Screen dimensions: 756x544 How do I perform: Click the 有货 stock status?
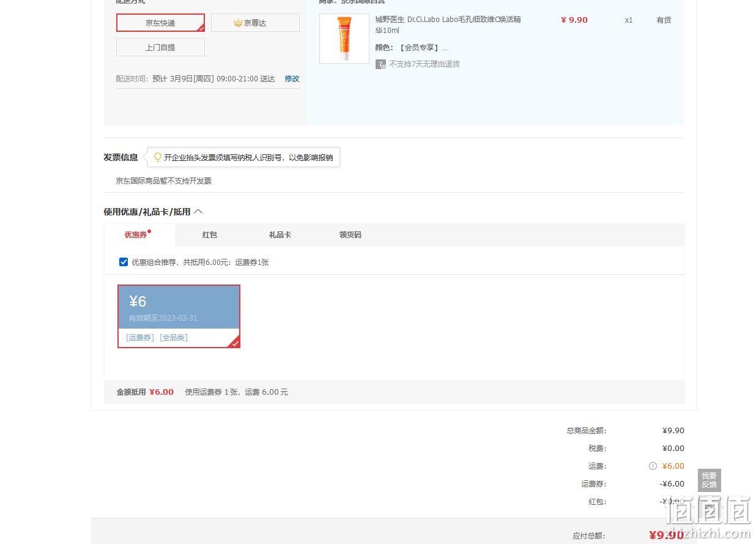coord(664,20)
